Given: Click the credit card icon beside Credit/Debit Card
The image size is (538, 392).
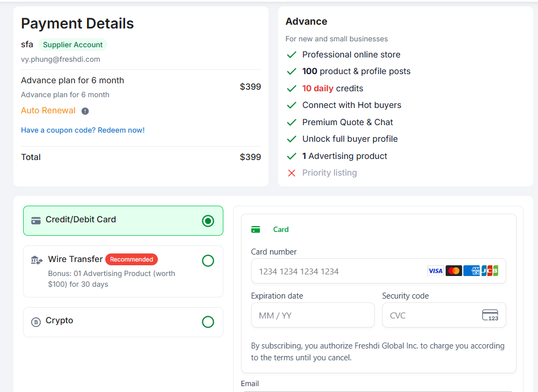Looking at the screenshot, I should click(36, 220).
